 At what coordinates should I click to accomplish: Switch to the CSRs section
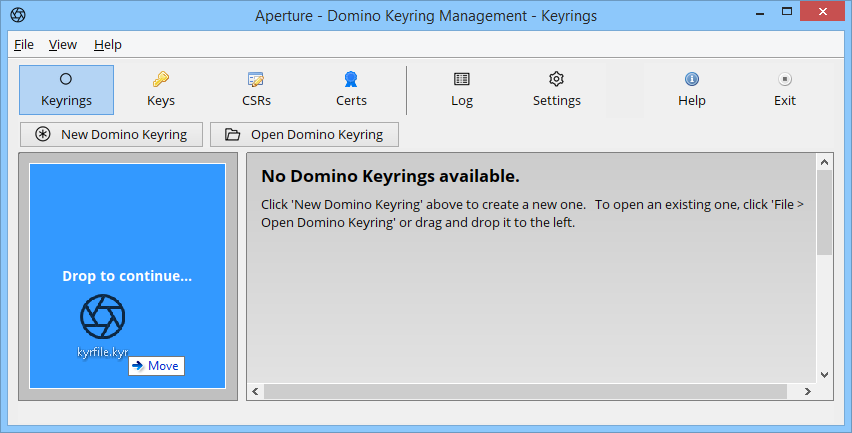pyautogui.click(x=256, y=90)
